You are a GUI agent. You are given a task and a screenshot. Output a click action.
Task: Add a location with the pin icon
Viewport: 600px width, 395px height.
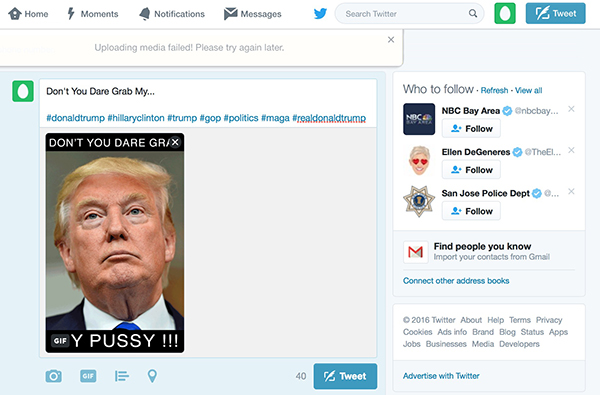(x=152, y=376)
